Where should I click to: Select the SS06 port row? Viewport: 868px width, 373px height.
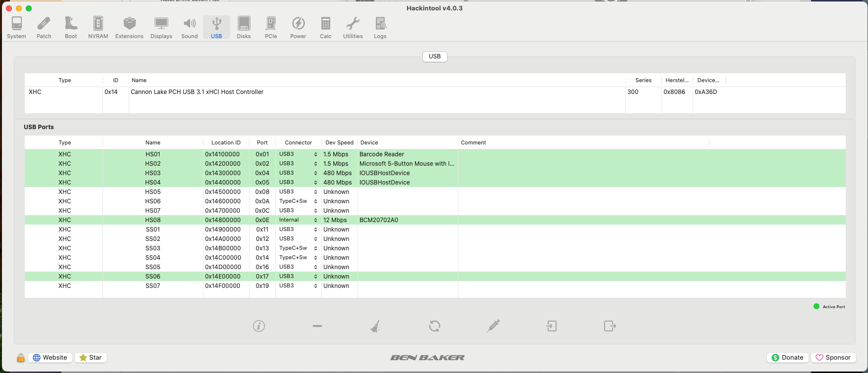pos(153,277)
